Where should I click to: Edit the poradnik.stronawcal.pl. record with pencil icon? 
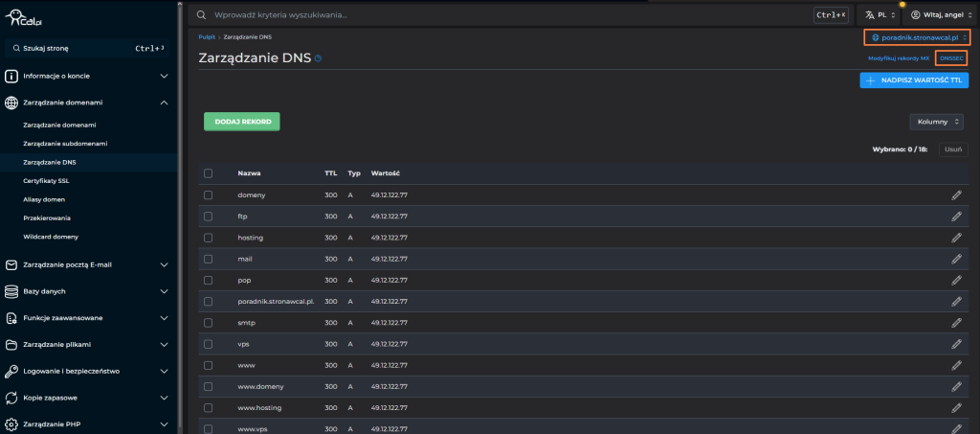(956, 302)
